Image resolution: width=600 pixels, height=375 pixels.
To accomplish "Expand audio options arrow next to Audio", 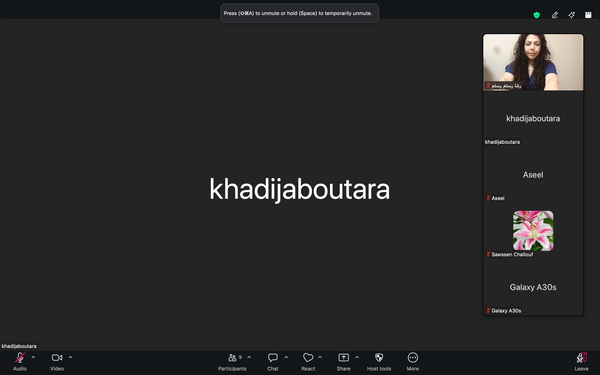I will (x=33, y=357).
